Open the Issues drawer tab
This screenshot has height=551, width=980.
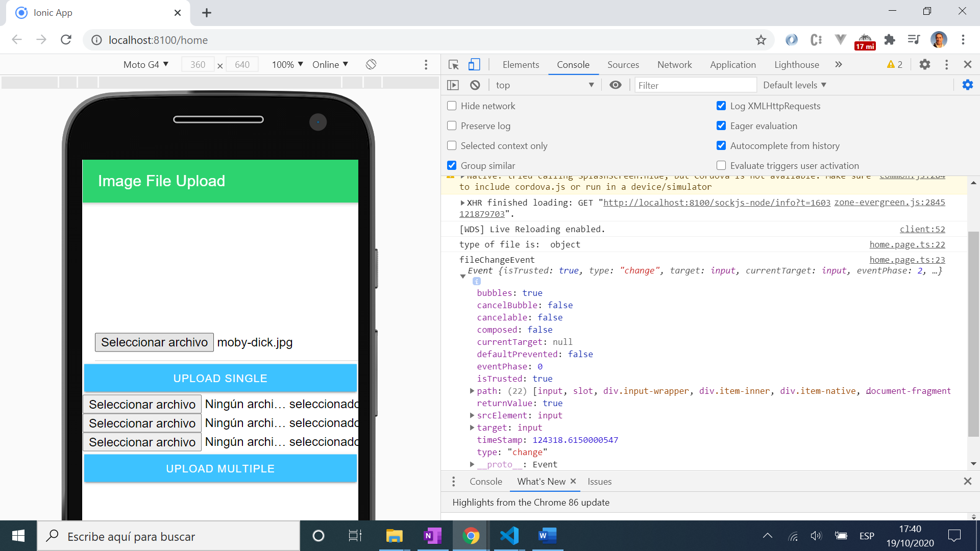coord(599,481)
